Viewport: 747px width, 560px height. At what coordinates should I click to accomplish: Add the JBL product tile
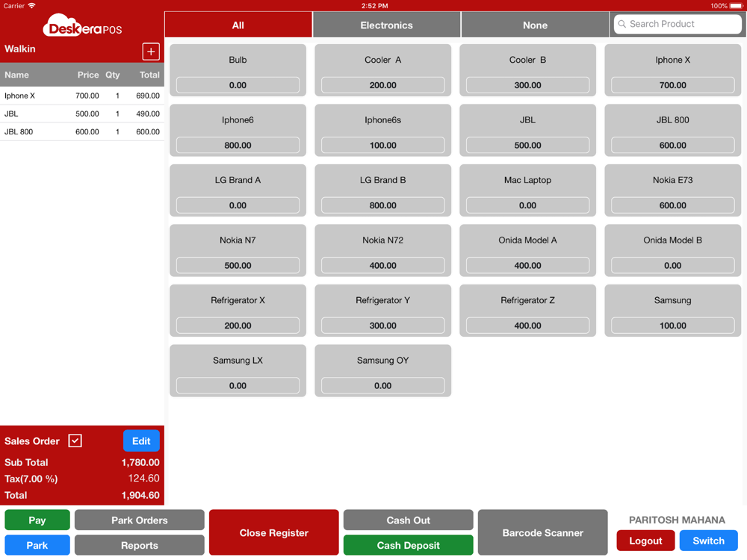[527, 131]
